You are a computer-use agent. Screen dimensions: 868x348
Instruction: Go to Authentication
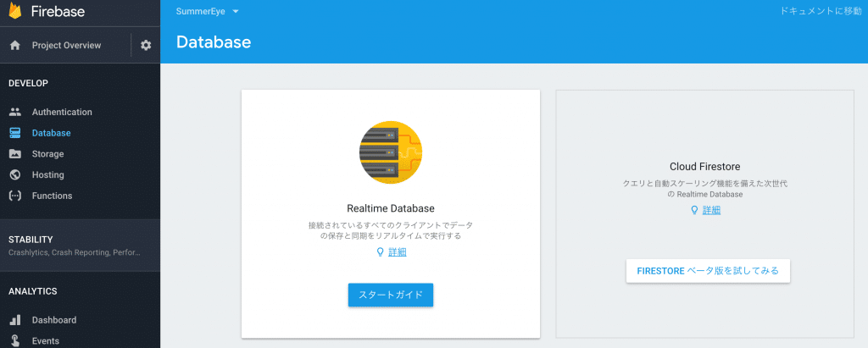pyautogui.click(x=62, y=112)
